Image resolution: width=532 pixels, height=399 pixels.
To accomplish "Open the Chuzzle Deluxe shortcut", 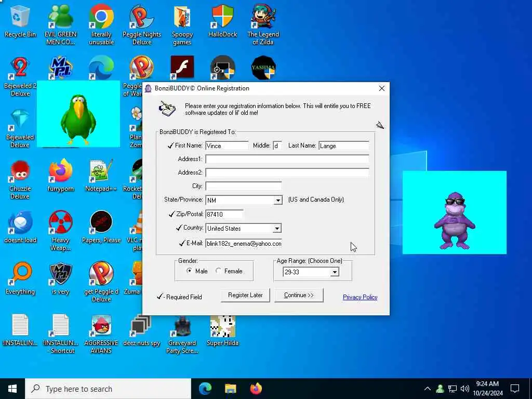I will 20,180.
